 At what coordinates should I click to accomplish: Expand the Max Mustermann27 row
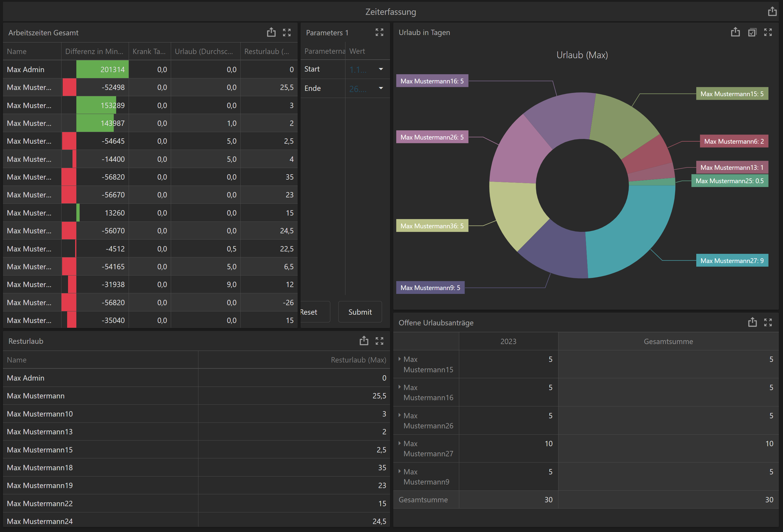400,444
